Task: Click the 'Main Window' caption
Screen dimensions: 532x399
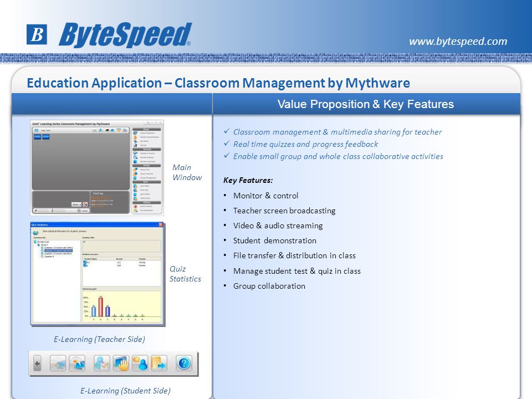Action: click(x=187, y=172)
